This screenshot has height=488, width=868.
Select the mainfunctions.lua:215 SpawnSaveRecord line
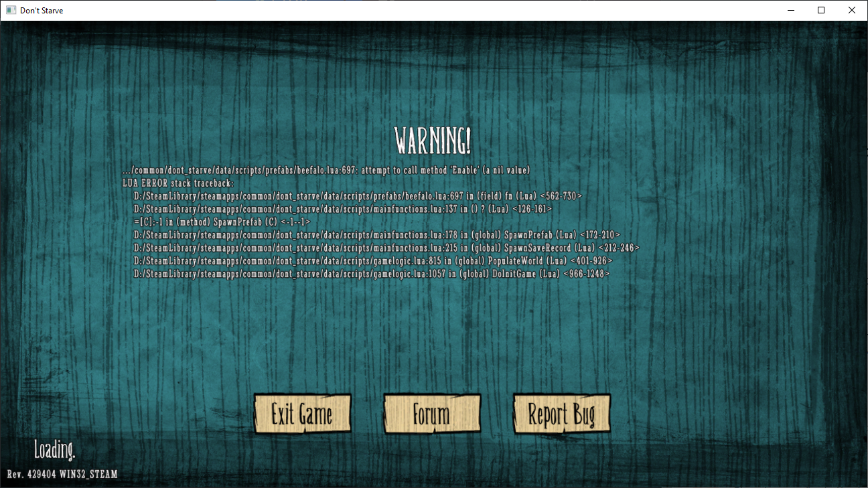click(x=386, y=248)
